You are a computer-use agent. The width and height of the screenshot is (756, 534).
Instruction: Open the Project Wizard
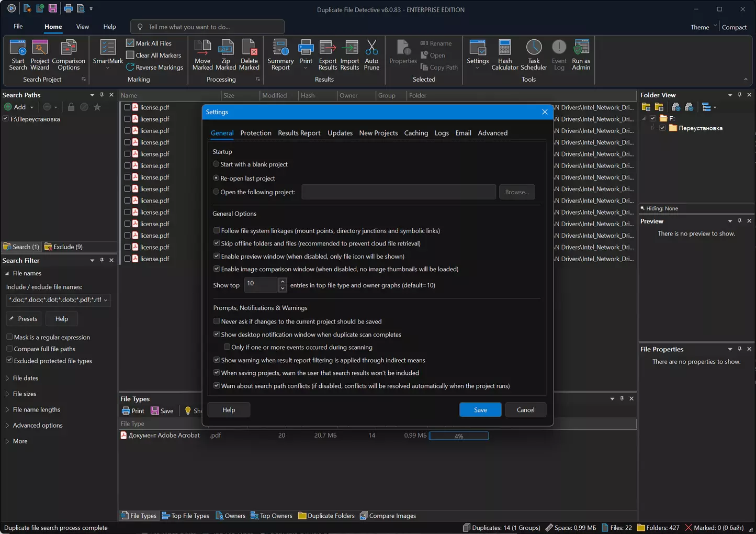coord(40,55)
